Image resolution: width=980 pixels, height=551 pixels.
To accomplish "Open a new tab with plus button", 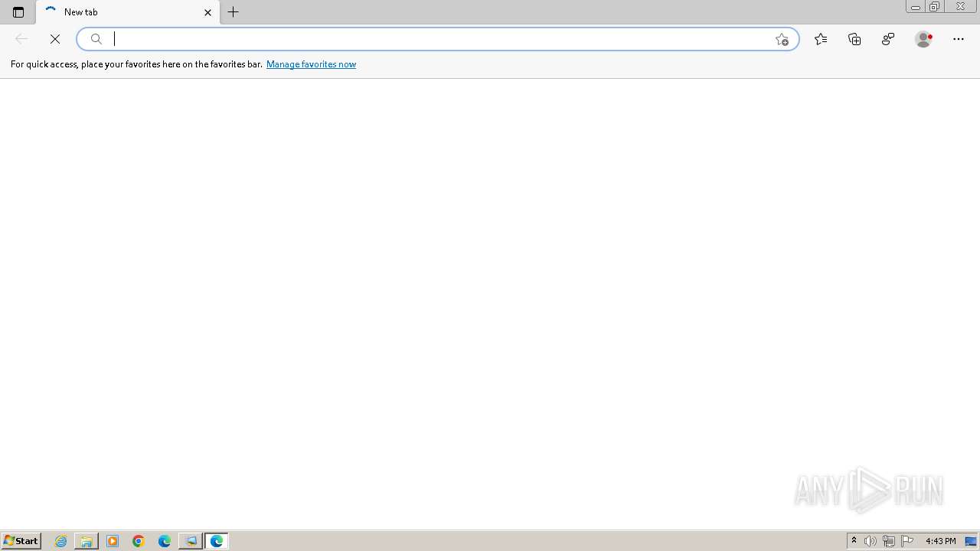I will 234,12.
